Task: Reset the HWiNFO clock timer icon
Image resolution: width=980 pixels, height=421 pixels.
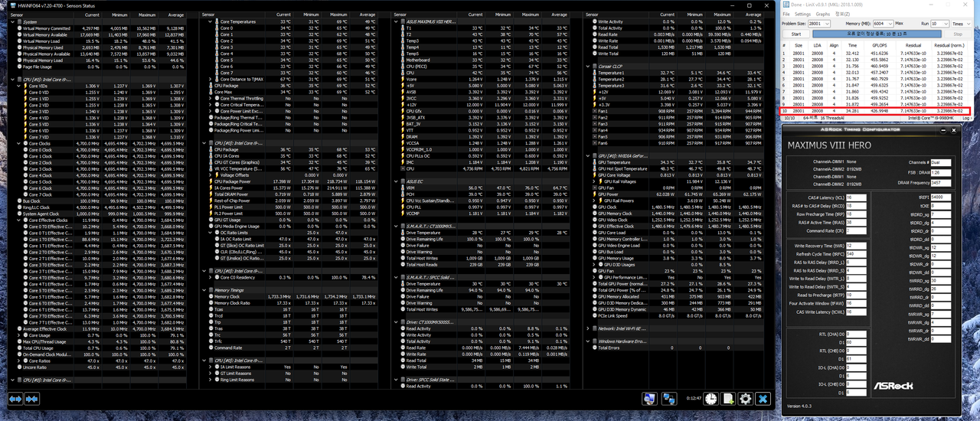Action: pyautogui.click(x=710, y=399)
